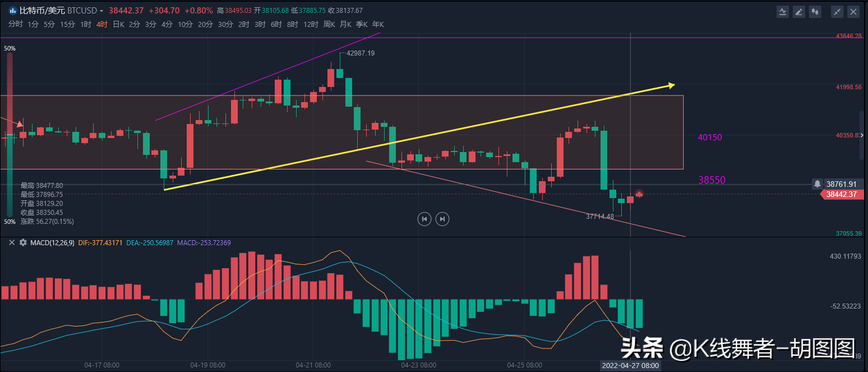
Task: Remove the MACD indicator with its X
Action: tap(11, 243)
